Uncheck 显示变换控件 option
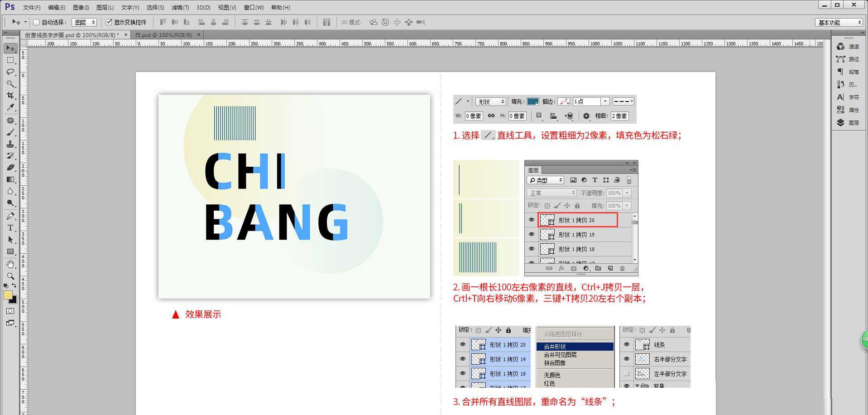The height and width of the screenshot is (415, 868). [x=109, y=22]
